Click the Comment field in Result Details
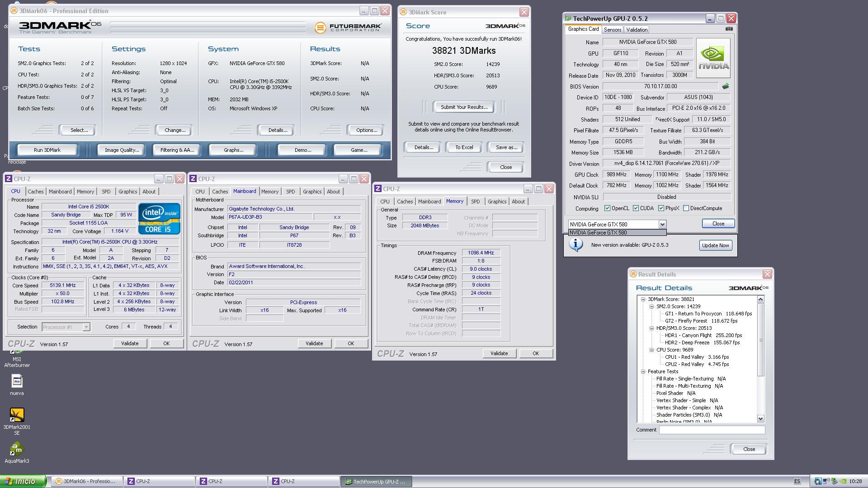Image resolution: width=868 pixels, height=488 pixels. pos(712,430)
